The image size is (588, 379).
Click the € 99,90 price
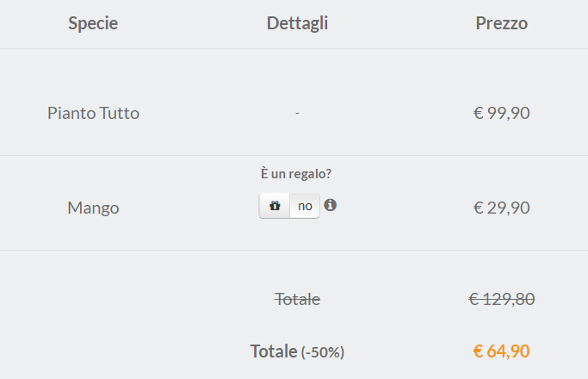pos(501,113)
